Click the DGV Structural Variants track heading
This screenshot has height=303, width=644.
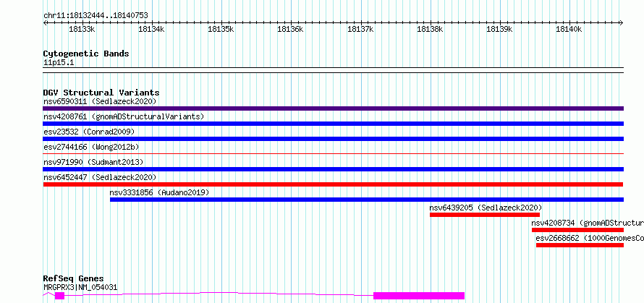[x=101, y=93]
